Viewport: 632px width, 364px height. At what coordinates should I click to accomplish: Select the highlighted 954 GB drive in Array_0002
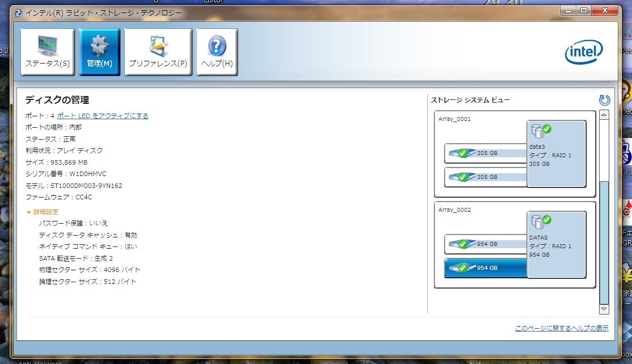coord(485,267)
